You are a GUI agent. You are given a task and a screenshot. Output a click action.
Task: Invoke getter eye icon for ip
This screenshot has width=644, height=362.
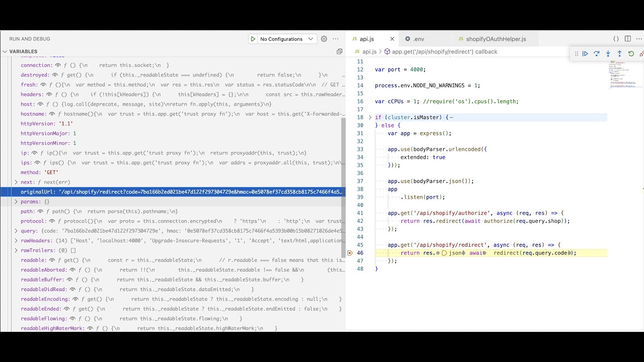point(34,153)
